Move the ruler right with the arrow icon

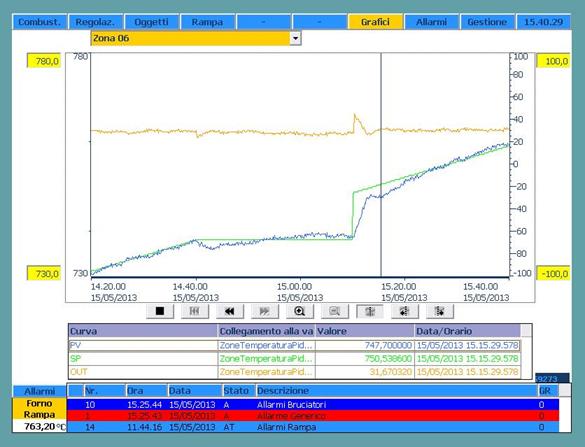pyautogui.click(x=440, y=311)
